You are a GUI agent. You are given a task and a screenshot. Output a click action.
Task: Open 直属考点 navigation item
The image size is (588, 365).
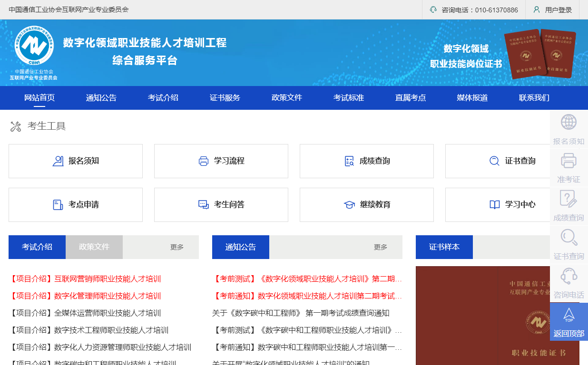click(x=411, y=98)
